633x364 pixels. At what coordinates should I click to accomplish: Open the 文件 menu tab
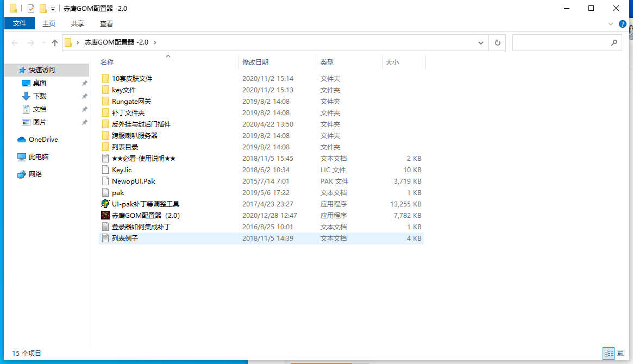(x=20, y=23)
